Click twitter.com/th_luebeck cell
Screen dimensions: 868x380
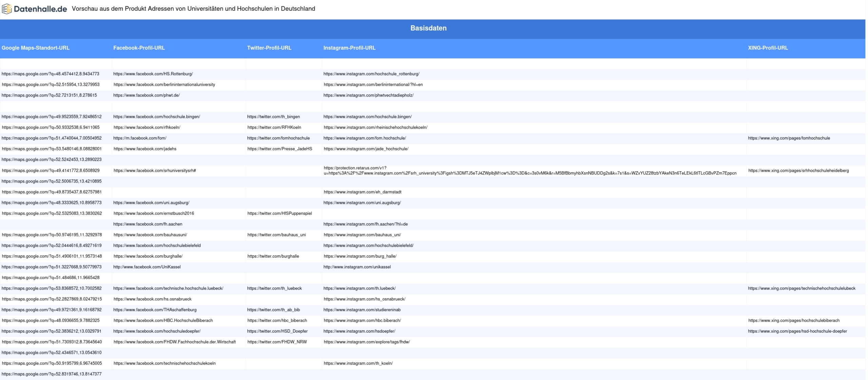(274, 289)
